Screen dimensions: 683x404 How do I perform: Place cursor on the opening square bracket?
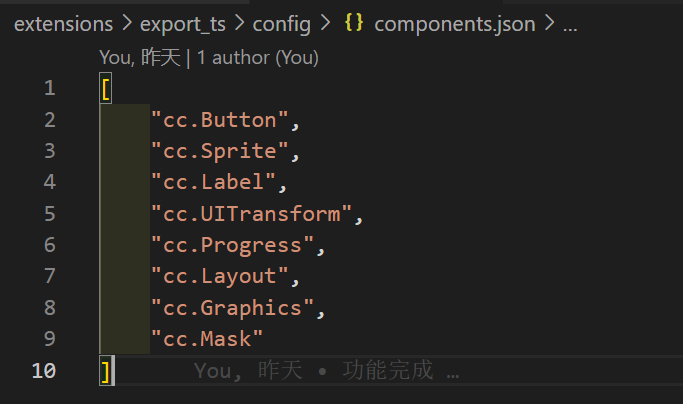tap(105, 89)
